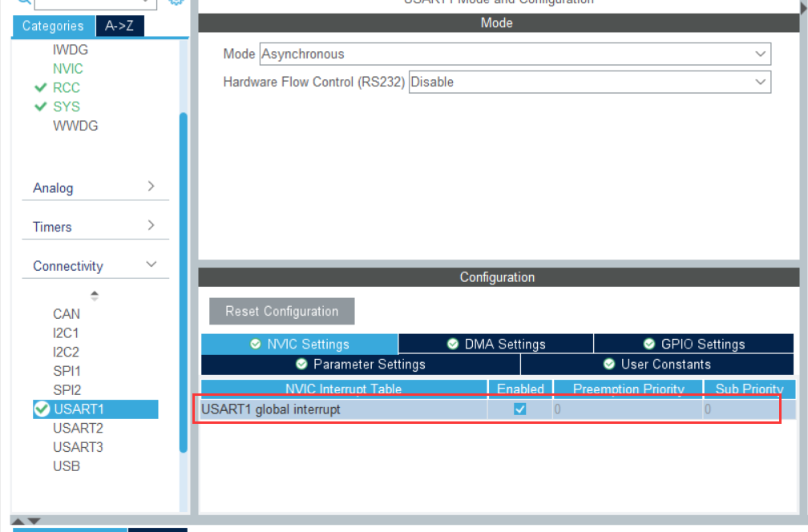This screenshot has height=532, width=808.
Task: Click the green check icon beside SYS
Action: click(40, 107)
